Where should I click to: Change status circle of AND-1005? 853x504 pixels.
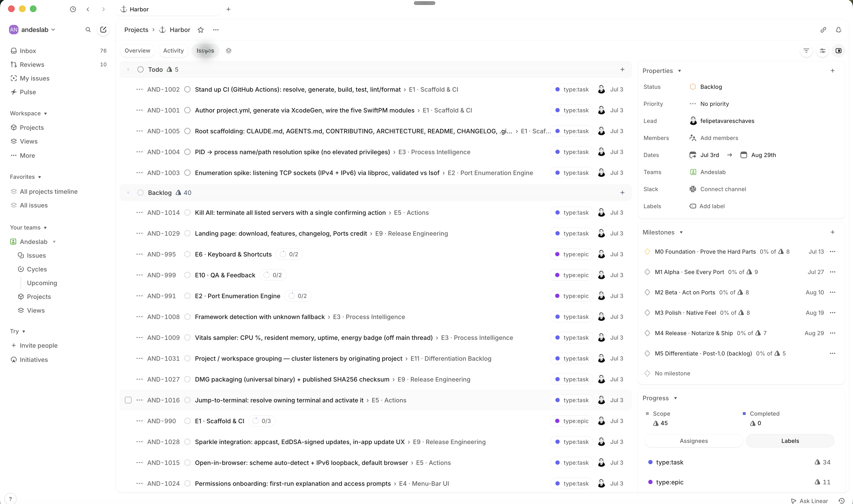click(x=187, y=131)
